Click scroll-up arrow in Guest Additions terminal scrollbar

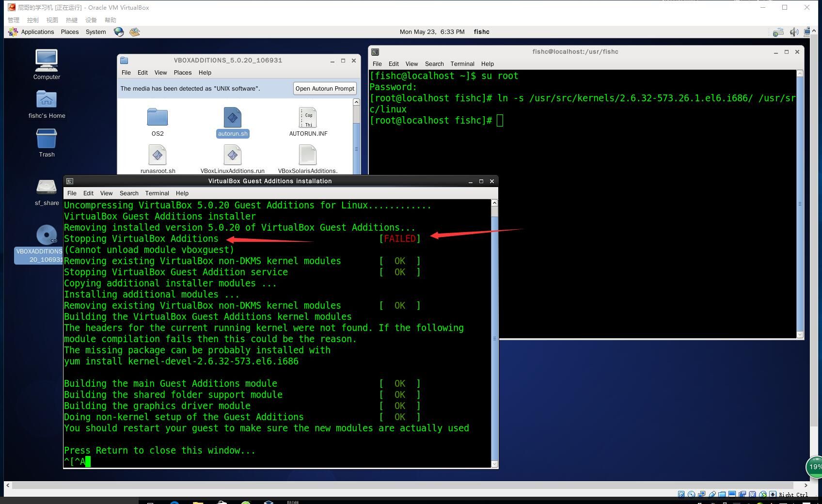click(x=494, y=203)
